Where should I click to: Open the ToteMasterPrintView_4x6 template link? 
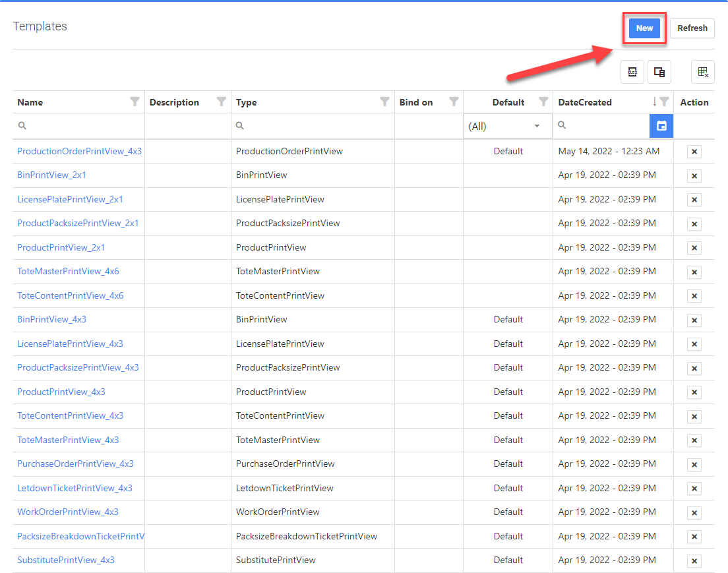[x=68, y=271]
